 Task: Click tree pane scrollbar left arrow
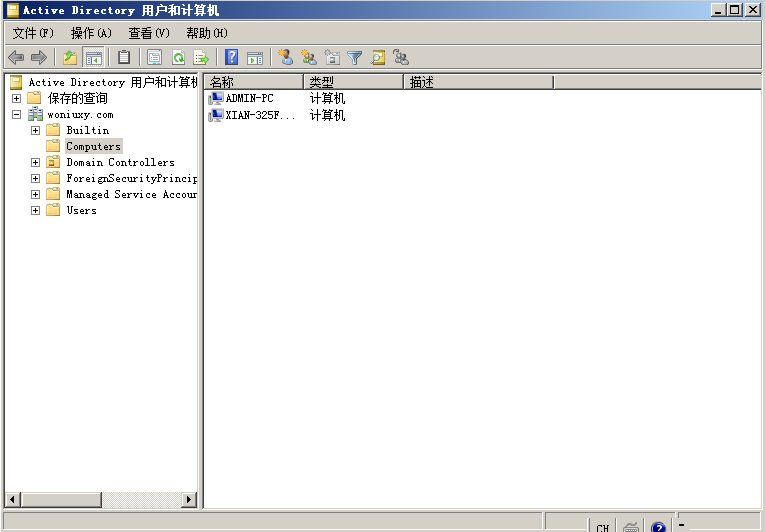click(13, 499)
